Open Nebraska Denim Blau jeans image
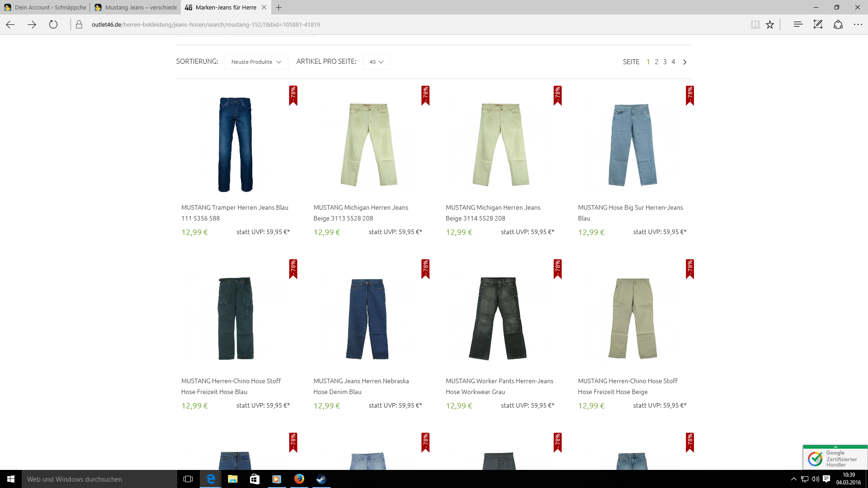The height and width of the screenshot is (488, 868). point(368,319)
